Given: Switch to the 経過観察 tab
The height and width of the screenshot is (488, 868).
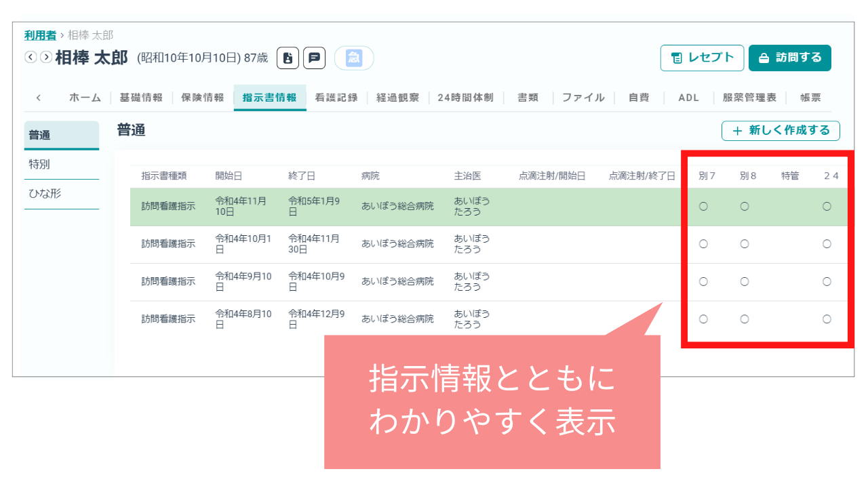Looking at the screenshot, I should click(397, 98).
